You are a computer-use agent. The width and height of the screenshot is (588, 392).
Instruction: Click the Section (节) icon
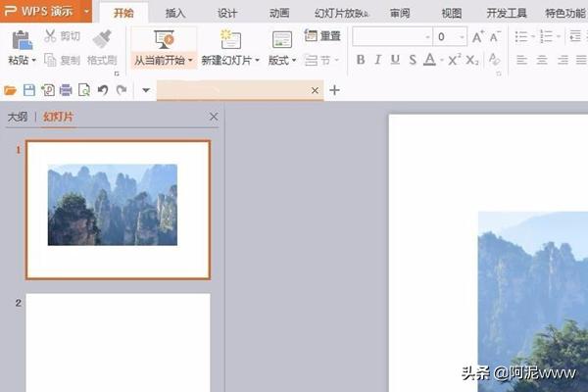311,60
